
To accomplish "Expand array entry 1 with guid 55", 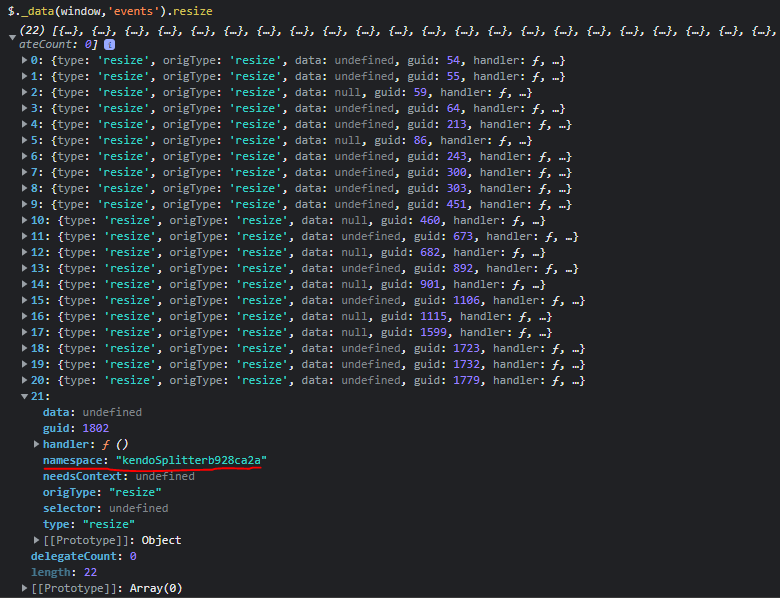I will 24,76.
